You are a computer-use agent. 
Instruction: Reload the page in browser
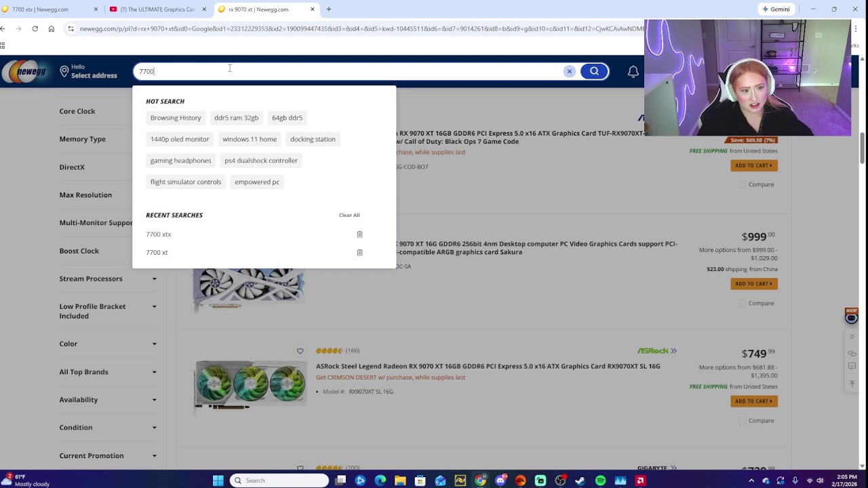click(35, 28)
